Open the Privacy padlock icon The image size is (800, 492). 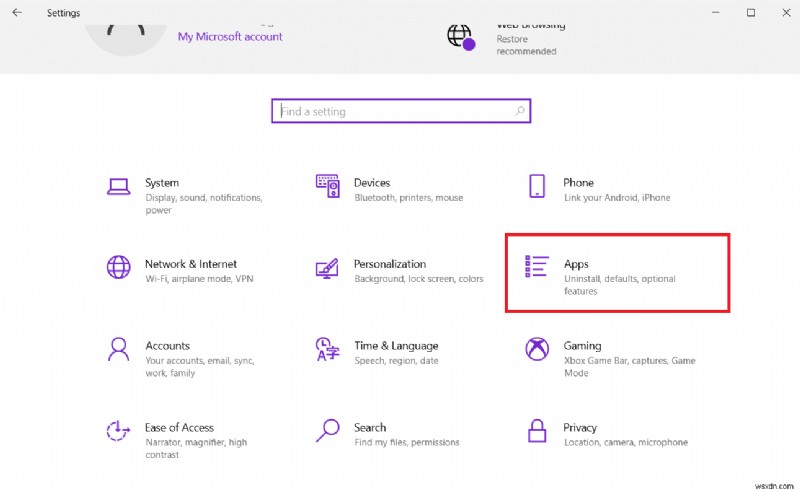(x=536, y=431)
